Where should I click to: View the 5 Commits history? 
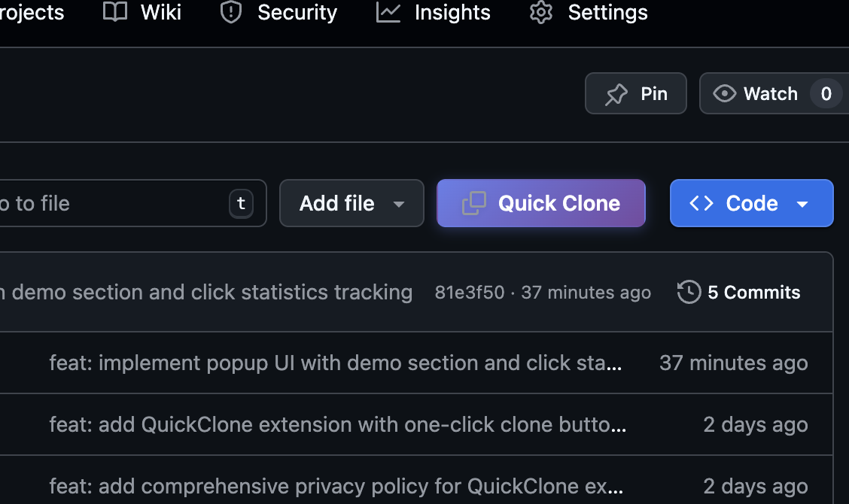pyautogui.click(x=753, y=293)
